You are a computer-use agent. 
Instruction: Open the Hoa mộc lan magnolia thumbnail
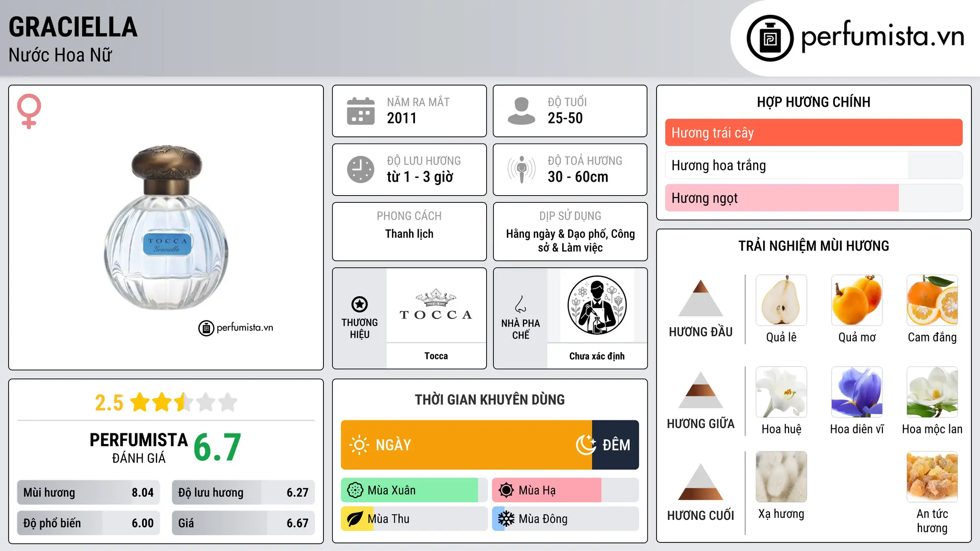[932, 392]
